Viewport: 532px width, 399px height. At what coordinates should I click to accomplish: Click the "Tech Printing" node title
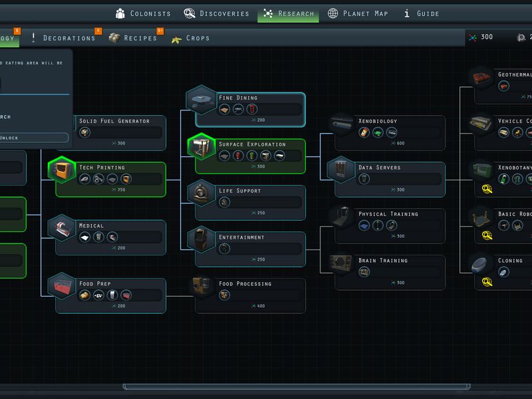tap(102, 168)
